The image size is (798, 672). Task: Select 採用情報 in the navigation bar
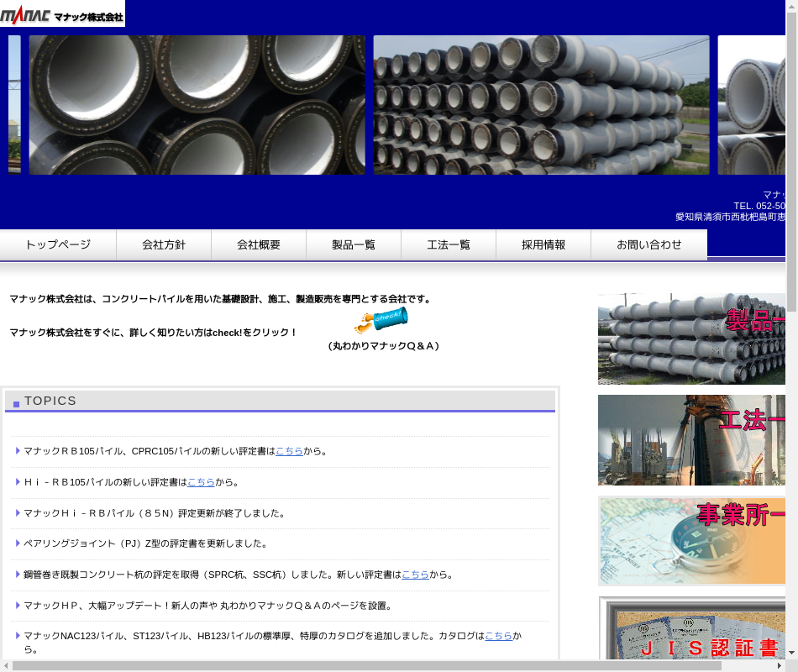click(x=543, y=245)
